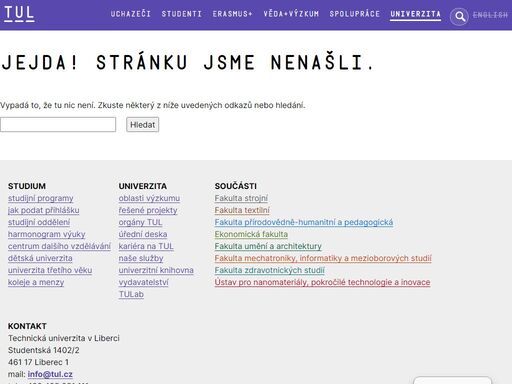Viewport: 512px width, 384px height.
Task: Open Fakulta mechatroniky, informatiky link
Action: click(323, 258)
